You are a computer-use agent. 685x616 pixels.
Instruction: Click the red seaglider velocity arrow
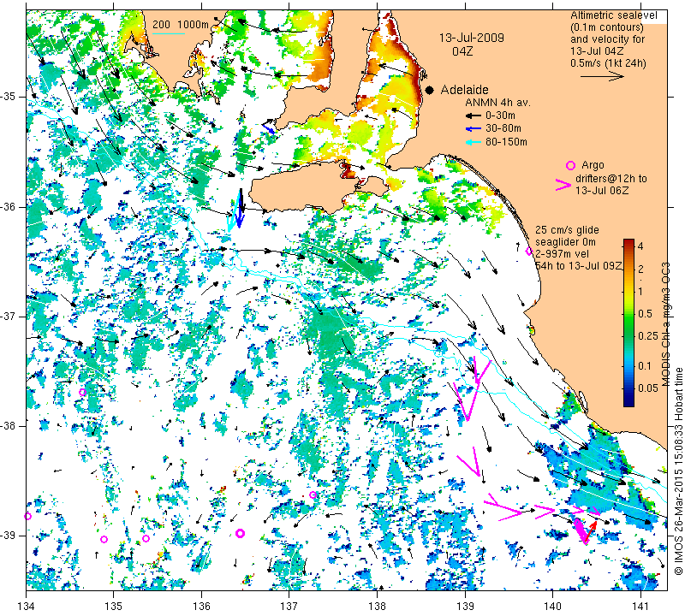(x=591, y=530)
